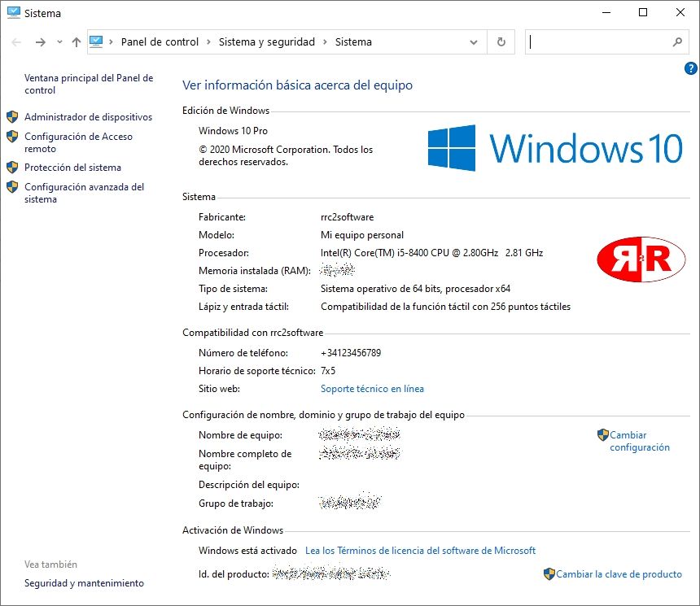This screenshot has height=606, width=700.
Task: Click the 2020 Microsoft Corporation copyright text
Action: (286, 155)
